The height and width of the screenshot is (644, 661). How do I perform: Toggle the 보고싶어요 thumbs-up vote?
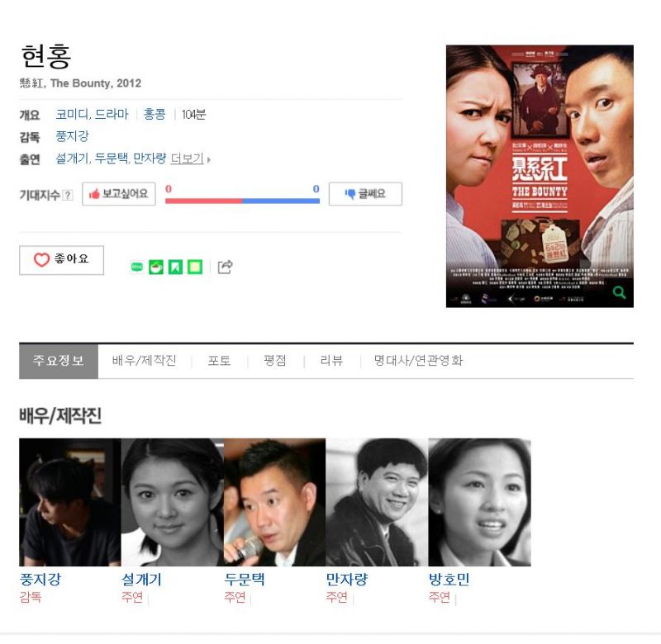tap(118, 194)
